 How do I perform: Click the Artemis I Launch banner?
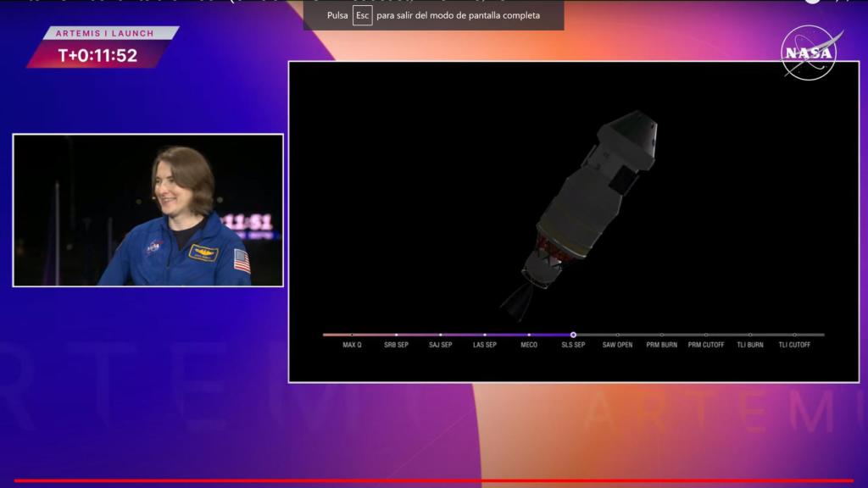pos(104,33)
